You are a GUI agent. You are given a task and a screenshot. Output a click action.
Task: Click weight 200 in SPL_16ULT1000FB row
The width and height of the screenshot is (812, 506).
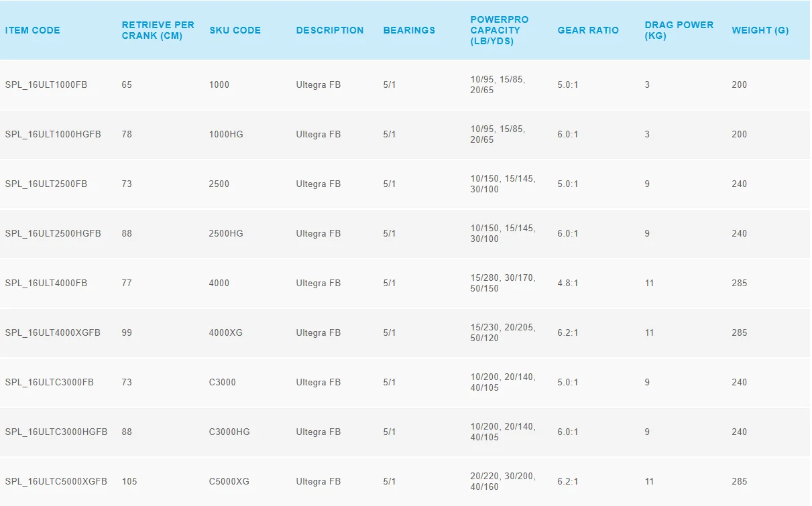click(740, 84)
